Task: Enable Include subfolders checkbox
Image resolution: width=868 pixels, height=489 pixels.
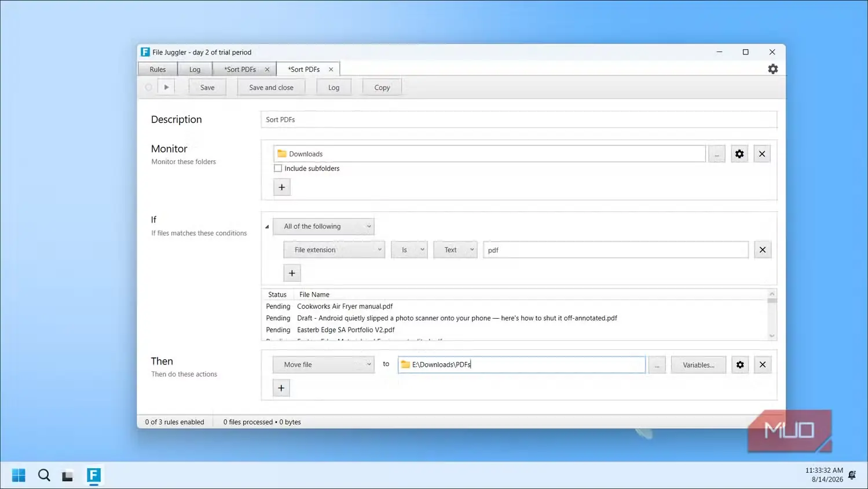Action: [278, 169]
